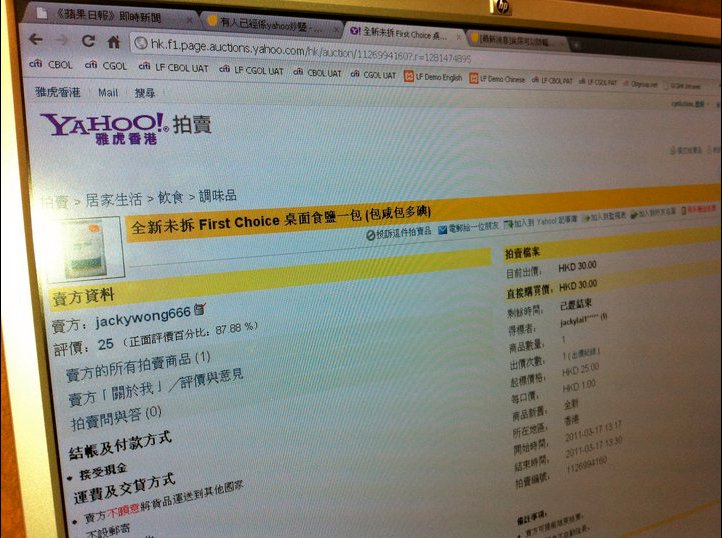Click the Yahoo 拍賣 logo
The width and height of the screenshot is (722, 538).
(x=126, y=129)
